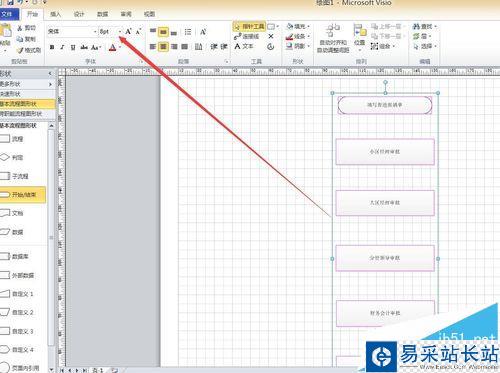Align text right in paragraph group
500x373 pixels.
click(x=174, y=47)
